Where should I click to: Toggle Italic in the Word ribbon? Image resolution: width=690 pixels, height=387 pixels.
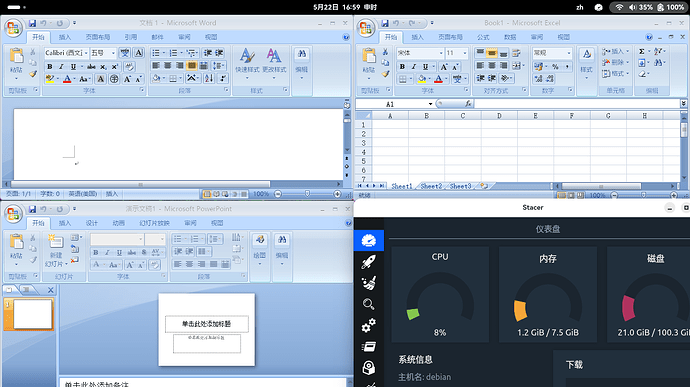tap(62, 66)
